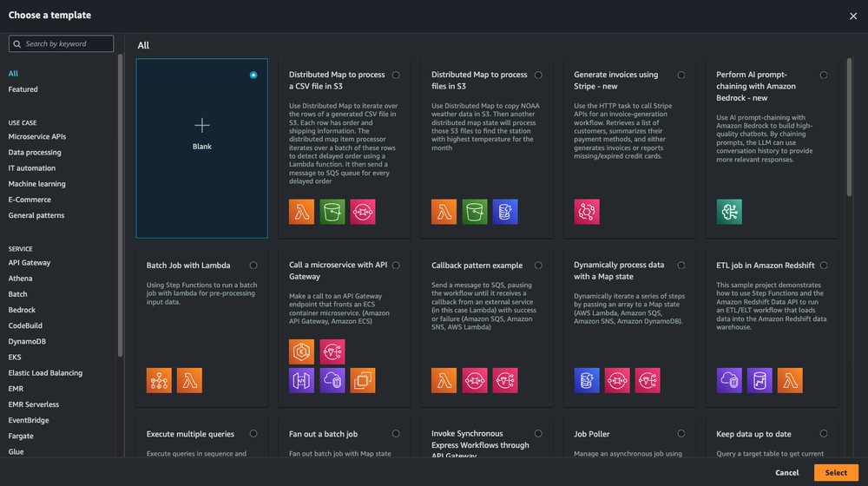Viewport: 868px width, 486px height.
Task: Click the Search by keyword field
Action: click(61, 43)
